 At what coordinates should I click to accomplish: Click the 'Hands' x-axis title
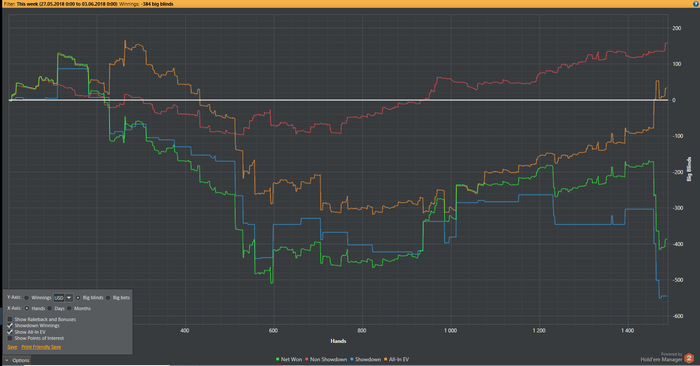point(338,341)
